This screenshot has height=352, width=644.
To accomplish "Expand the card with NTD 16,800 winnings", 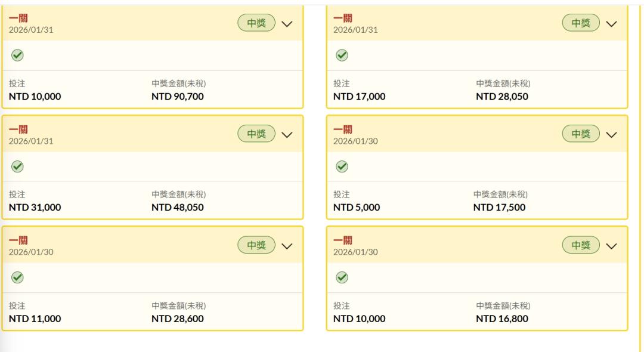I will [x=611, y=246].
